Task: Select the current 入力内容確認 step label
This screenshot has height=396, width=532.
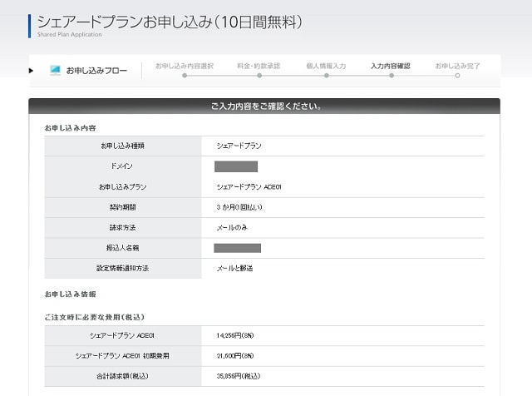Action: (x=391, y=65)
